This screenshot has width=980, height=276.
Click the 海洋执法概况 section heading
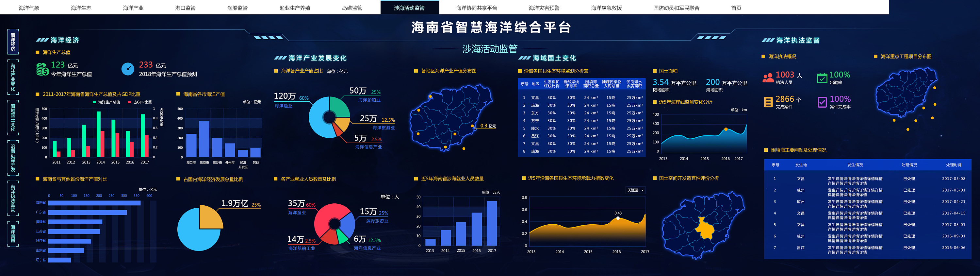point(782,56)
